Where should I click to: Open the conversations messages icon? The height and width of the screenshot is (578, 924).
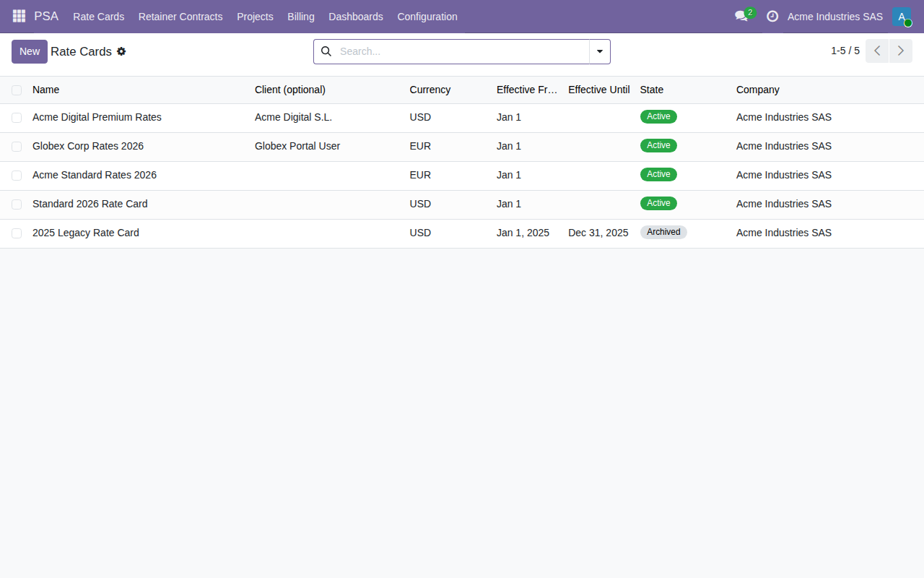click(x=741, y=16)
